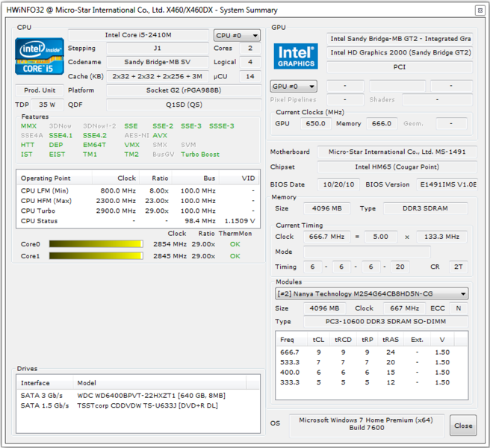Click the memory Size 4096 MB field
This screenshot has height=448, width=490.
327,208
